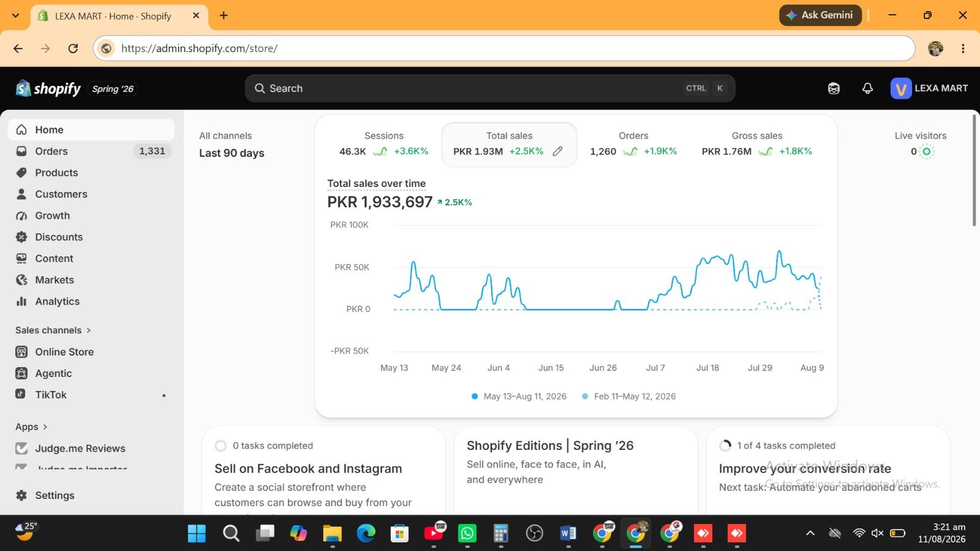Click the TikTok channel icon

point(21,395)
